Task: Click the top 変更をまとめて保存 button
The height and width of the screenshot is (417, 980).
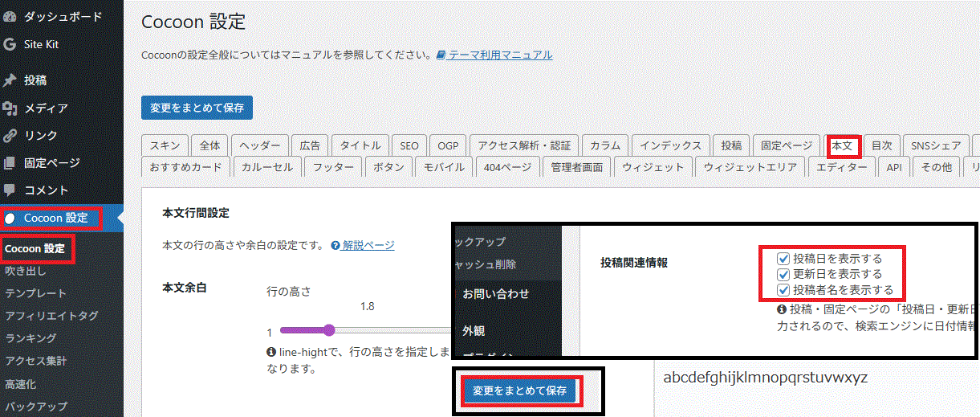Action: (197, 107)
